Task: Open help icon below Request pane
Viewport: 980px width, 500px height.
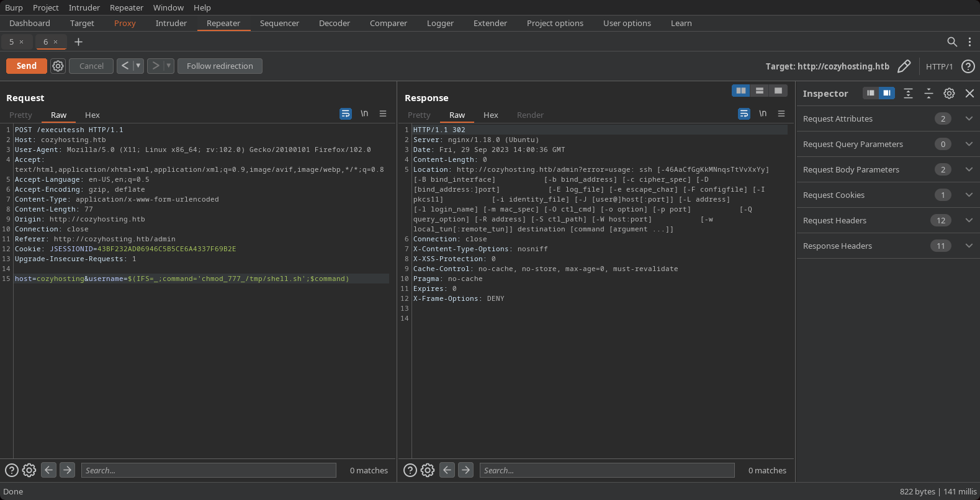Action: tap(12, 470)
